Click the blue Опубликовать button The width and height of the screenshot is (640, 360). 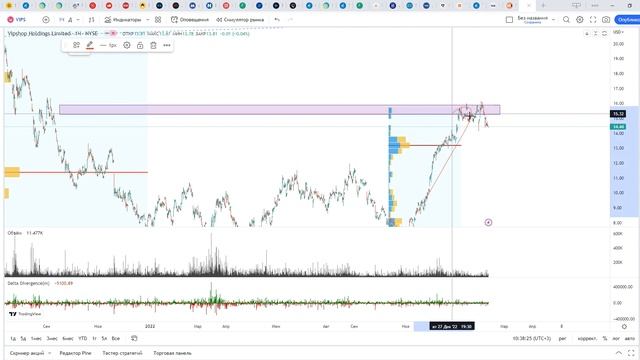click(628, 20)
